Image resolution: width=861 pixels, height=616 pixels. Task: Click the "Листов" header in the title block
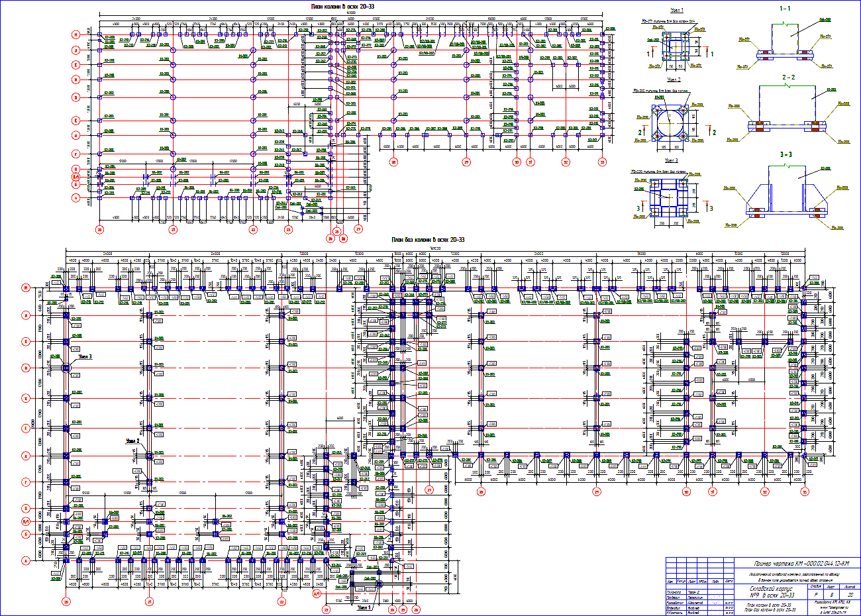click(850, 586)
